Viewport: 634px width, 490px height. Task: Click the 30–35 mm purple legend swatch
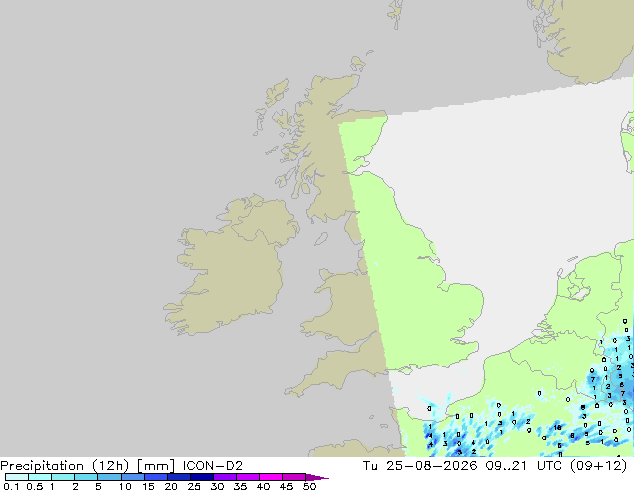pos(225,477)
